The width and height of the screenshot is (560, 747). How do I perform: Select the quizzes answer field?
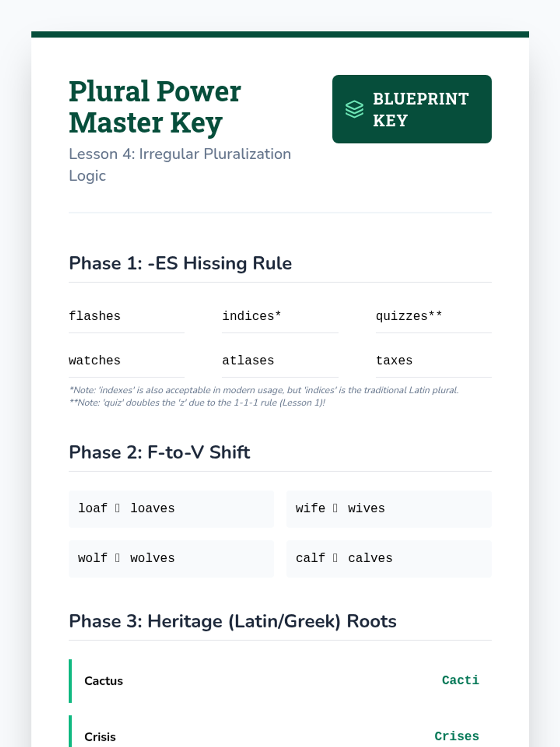pos(409,316)
